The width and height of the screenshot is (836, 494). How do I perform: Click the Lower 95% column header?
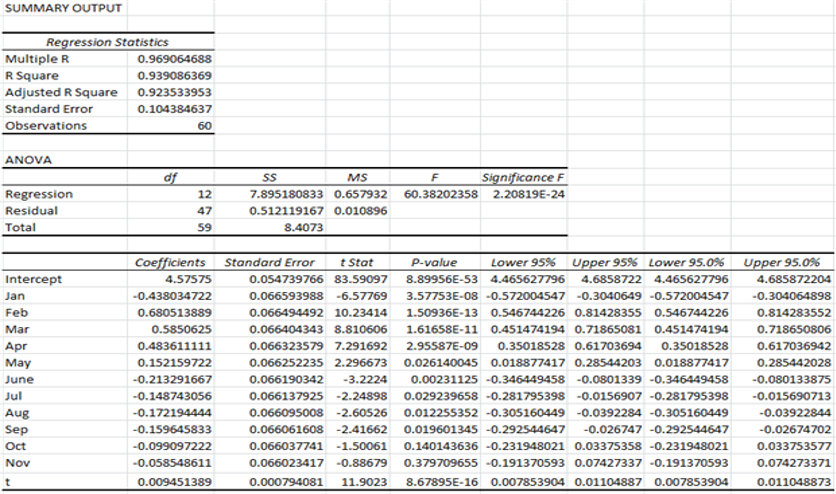pyautogui.click(x=523, y=263)
